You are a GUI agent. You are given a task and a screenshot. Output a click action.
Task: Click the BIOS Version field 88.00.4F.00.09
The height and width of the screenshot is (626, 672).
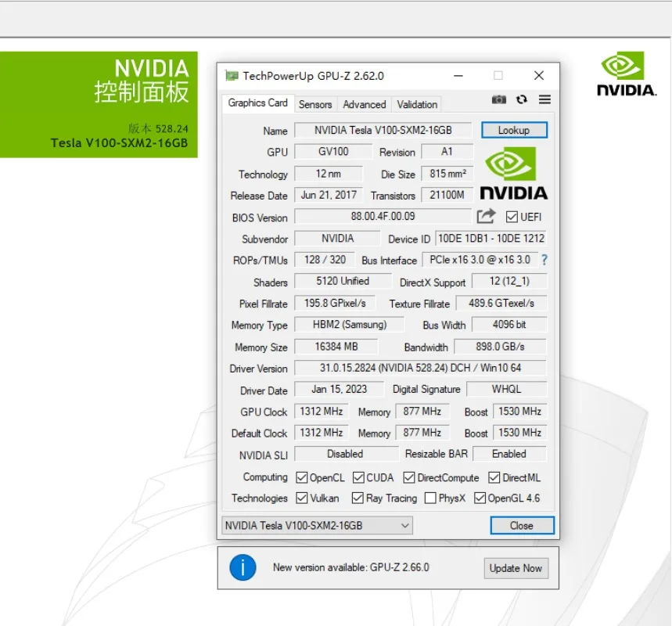coord(383,216)
